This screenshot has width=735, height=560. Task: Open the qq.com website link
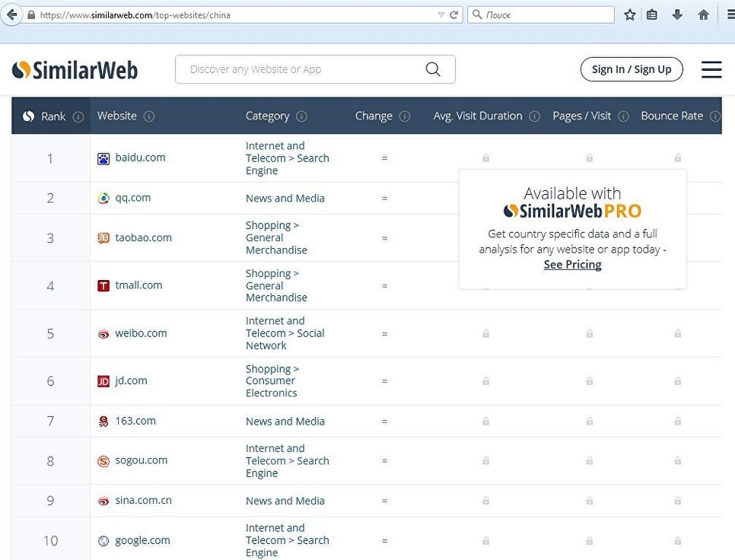[x=133, y=198]
